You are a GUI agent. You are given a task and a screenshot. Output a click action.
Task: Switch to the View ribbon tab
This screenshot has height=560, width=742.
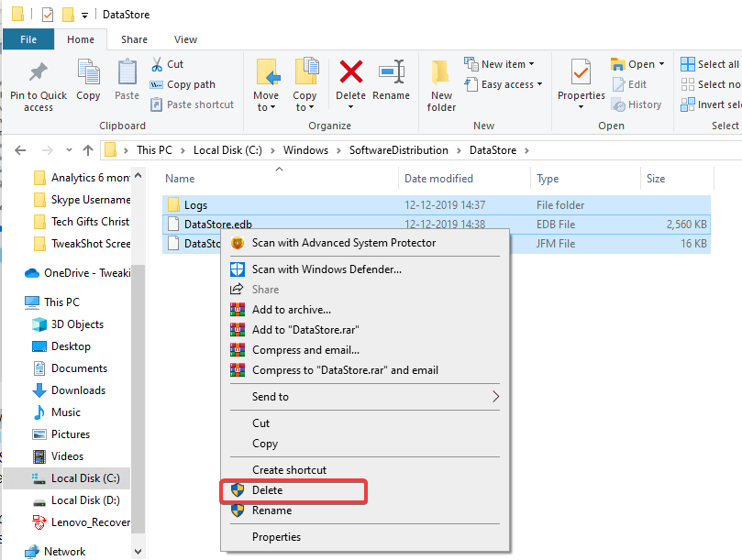185,39
